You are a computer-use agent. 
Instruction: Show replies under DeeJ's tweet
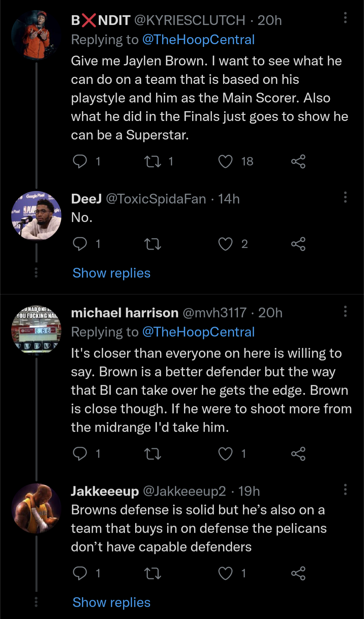pyautogui.click(x=112, y=273)
